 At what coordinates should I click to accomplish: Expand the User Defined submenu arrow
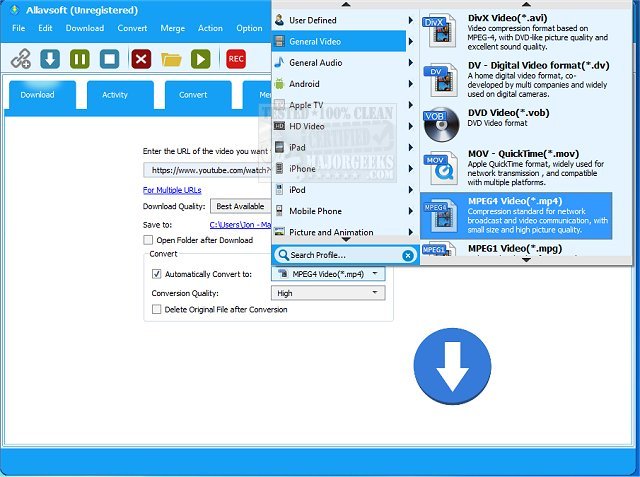411,20
